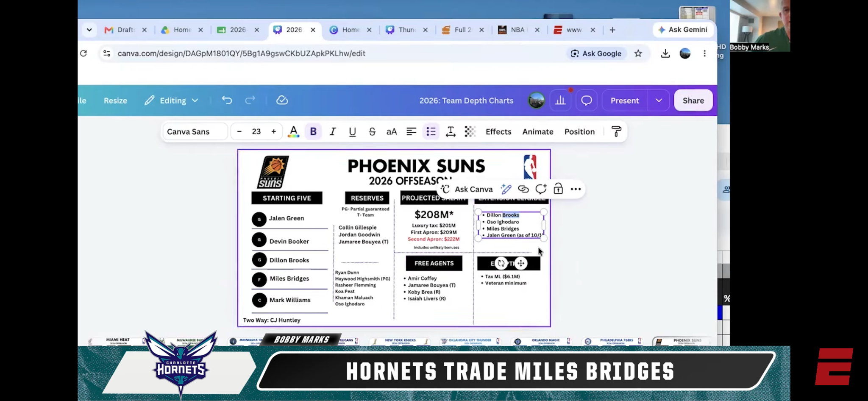Toggle italic formatting
This screenshot has height=401, width=868.
tap(333, 131)
